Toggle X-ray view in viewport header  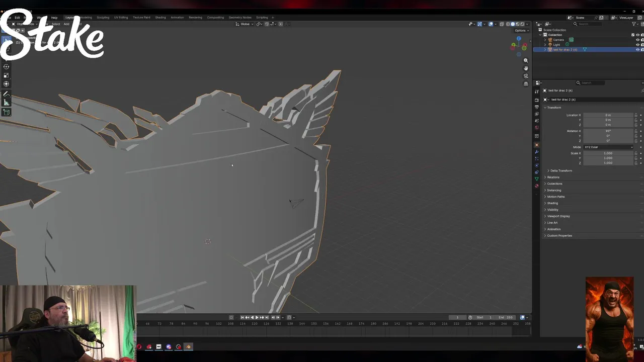(502, 24)
